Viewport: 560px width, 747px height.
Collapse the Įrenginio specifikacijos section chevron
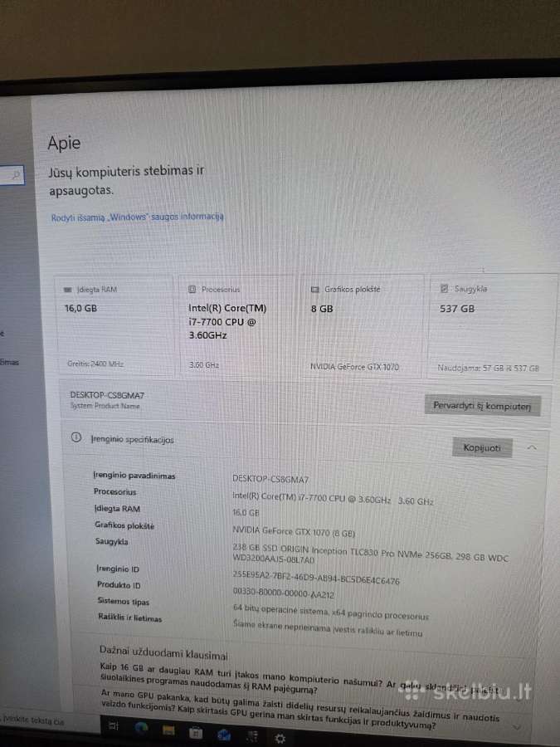[532, 448]
